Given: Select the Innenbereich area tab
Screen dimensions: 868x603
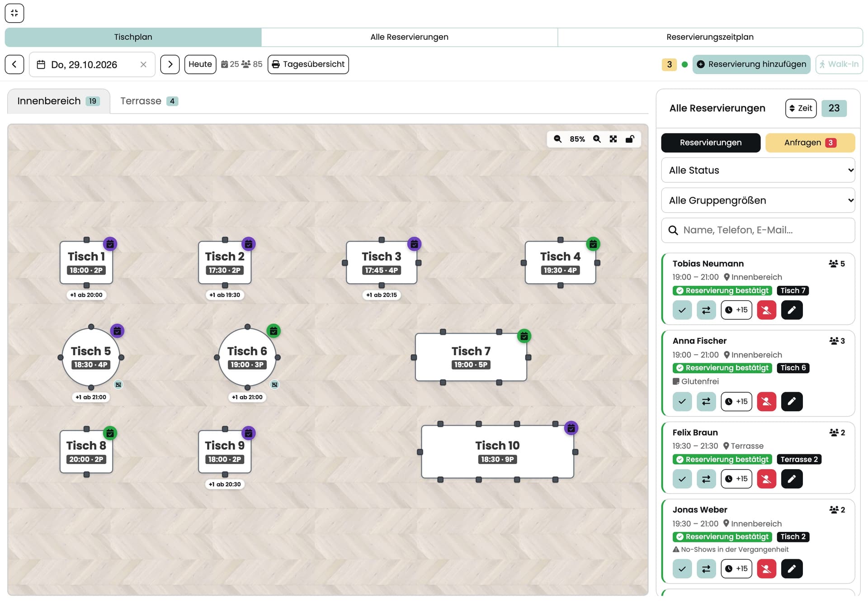Looking at the screenshot, I should (59, 101).
